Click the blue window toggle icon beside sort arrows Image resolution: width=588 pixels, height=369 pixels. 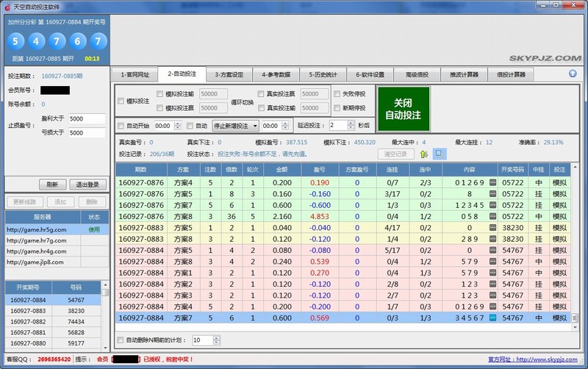(x=438, y=154)
